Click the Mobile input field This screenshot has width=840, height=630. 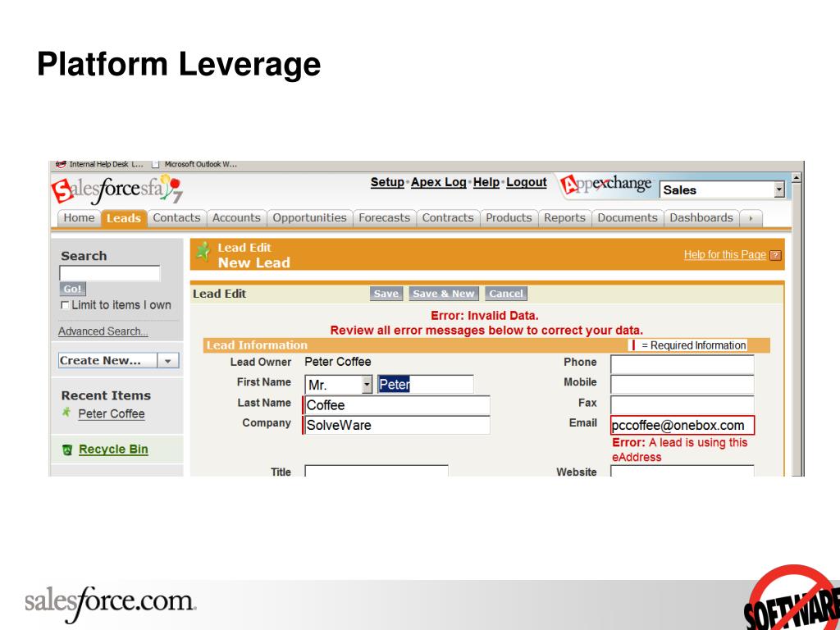click(682, 384)
